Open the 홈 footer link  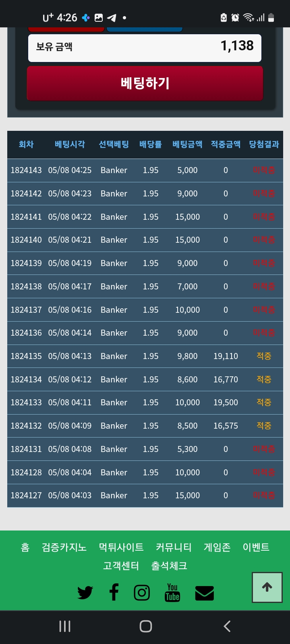tap(25, 547)
